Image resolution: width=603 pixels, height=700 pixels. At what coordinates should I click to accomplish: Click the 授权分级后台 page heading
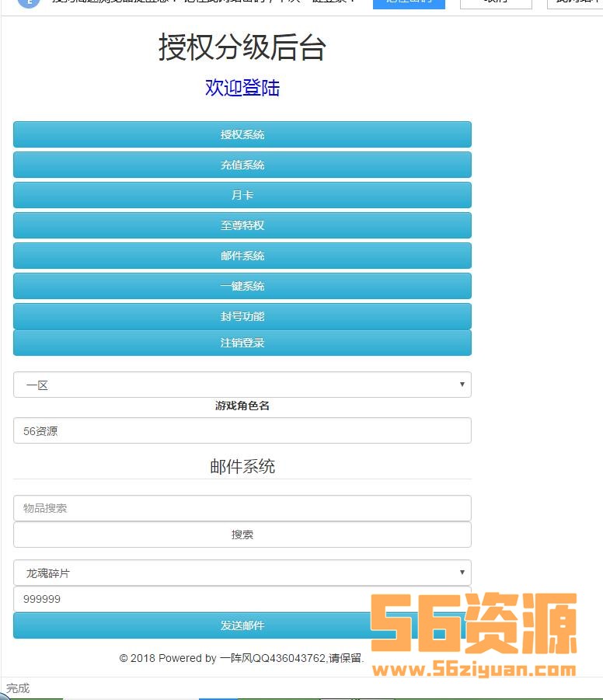point(242,47)
